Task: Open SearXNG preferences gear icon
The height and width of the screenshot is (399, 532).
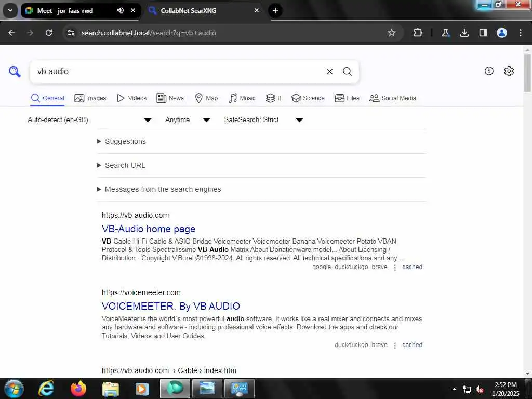Action: (x=509, y=71)
